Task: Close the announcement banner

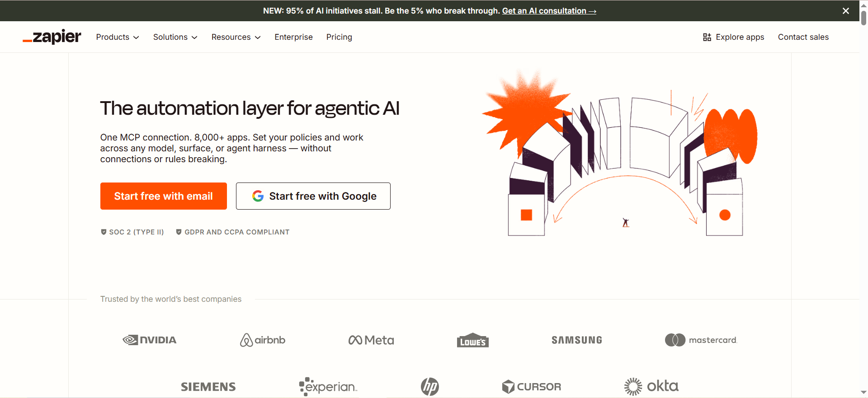Action: (x=846, y=11)
